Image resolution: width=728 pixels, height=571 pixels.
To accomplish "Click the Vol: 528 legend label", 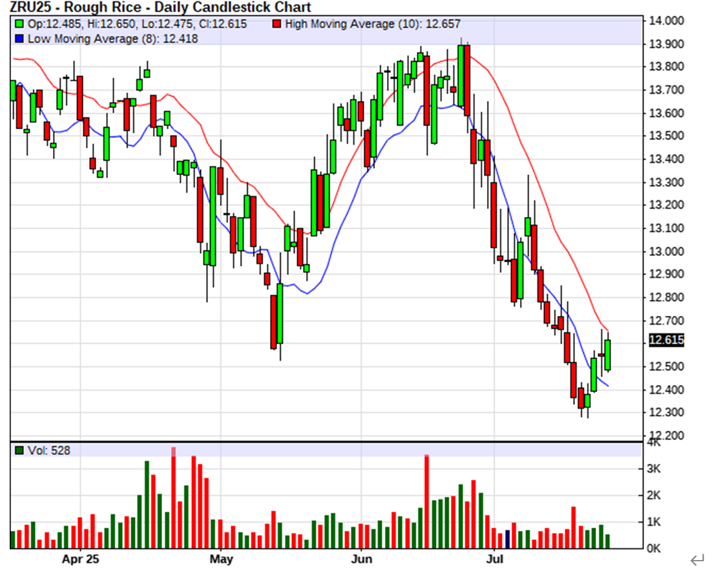I will tap(48, 450).
